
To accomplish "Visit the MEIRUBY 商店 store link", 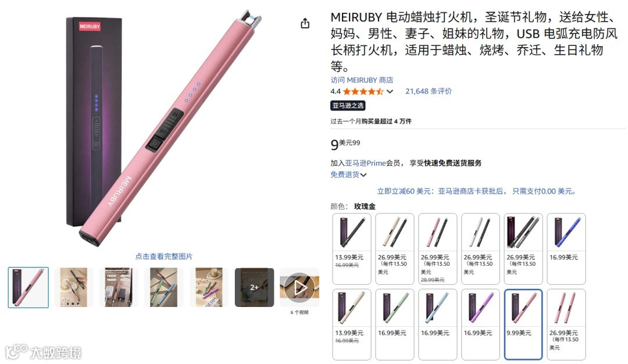I will pos(362,80).
